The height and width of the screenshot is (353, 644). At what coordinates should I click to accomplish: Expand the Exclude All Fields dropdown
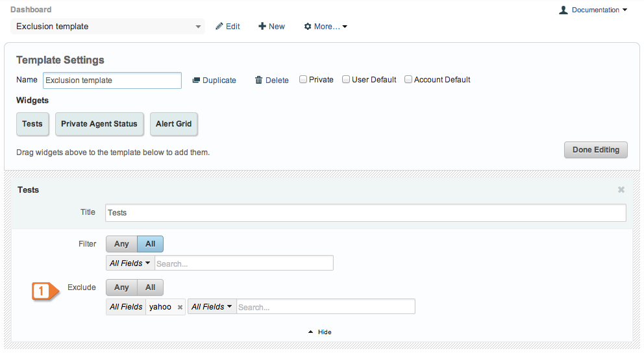tap(212, 307)
